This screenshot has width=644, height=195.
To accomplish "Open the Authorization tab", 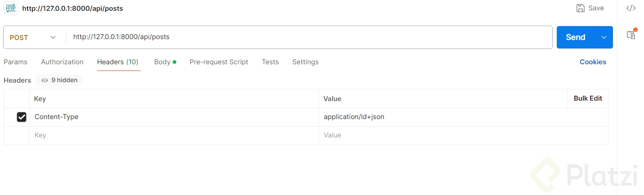I will tap(62, 62).
